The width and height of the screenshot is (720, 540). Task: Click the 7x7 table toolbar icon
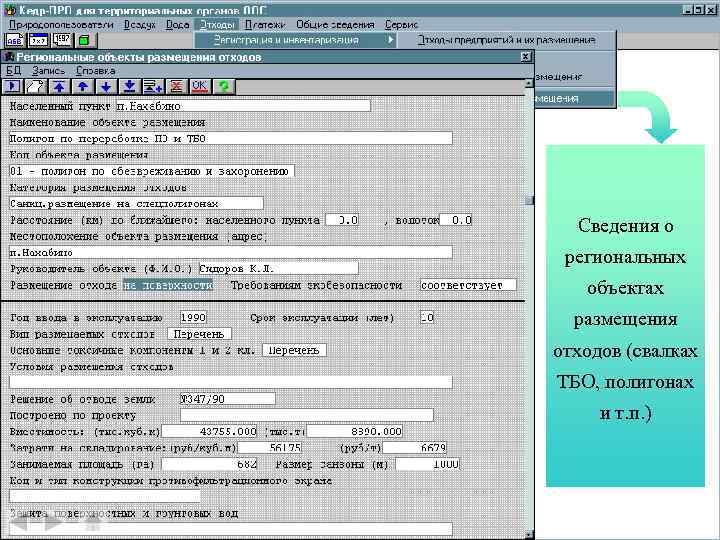[x=39, y=40]
